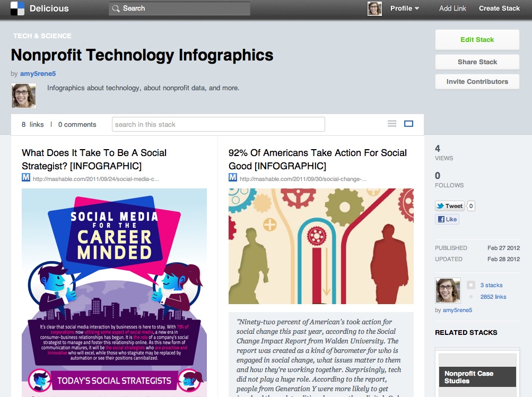Click the Nonprofit Technology Infographics title
The image size is (532, 397).
[142, 55]
